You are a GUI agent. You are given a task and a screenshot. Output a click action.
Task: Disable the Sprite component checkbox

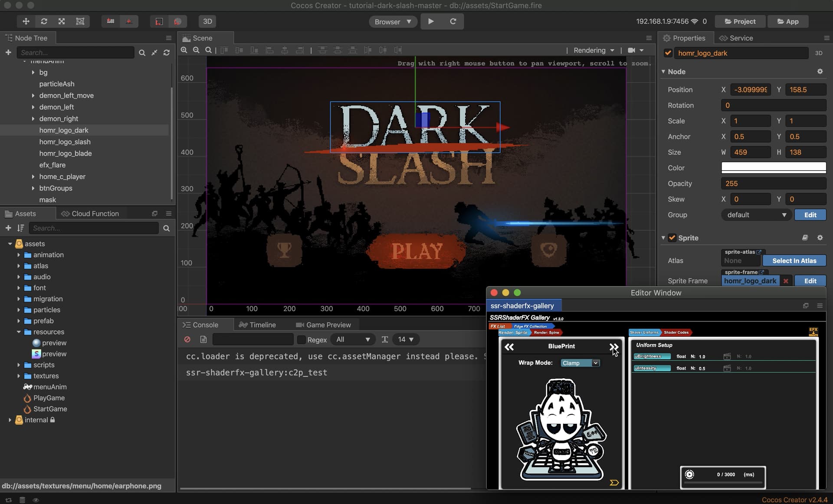(x=672, y=238)
